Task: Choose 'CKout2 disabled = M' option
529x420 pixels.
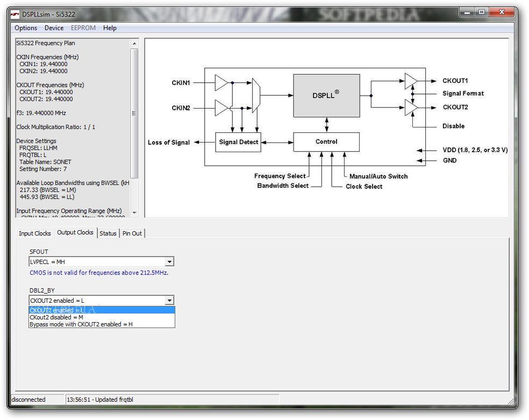Action: [102, 317]
